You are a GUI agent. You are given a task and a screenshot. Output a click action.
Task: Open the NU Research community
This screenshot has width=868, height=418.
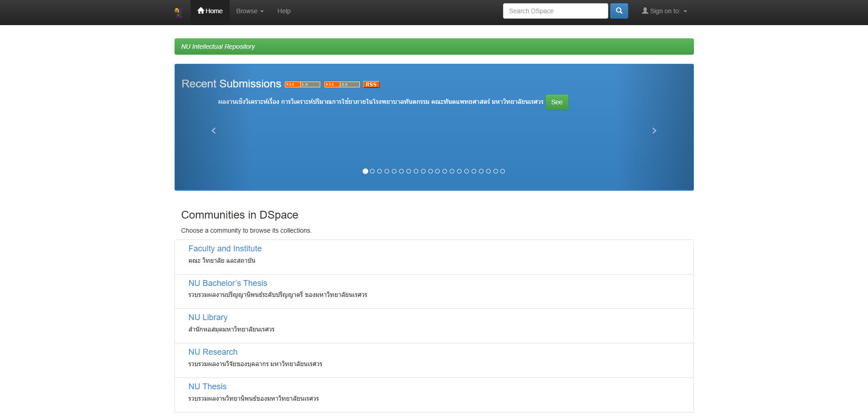(x=213, y=352)
